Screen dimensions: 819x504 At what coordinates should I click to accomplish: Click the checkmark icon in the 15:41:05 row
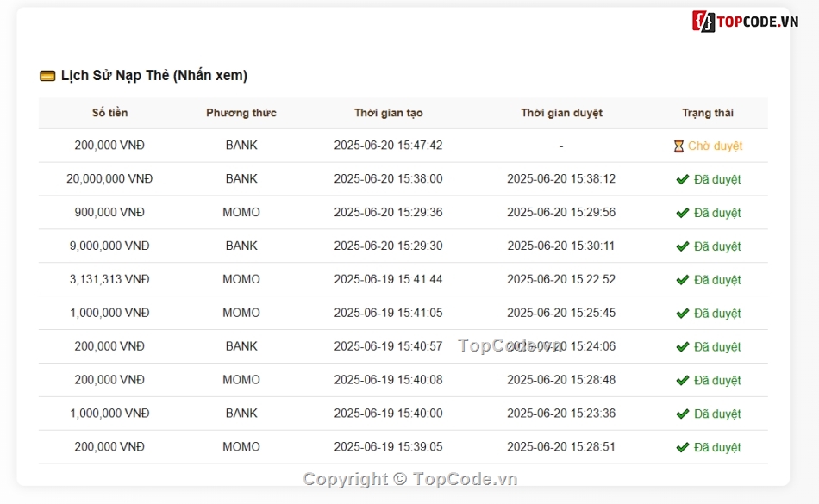[682, 313]
